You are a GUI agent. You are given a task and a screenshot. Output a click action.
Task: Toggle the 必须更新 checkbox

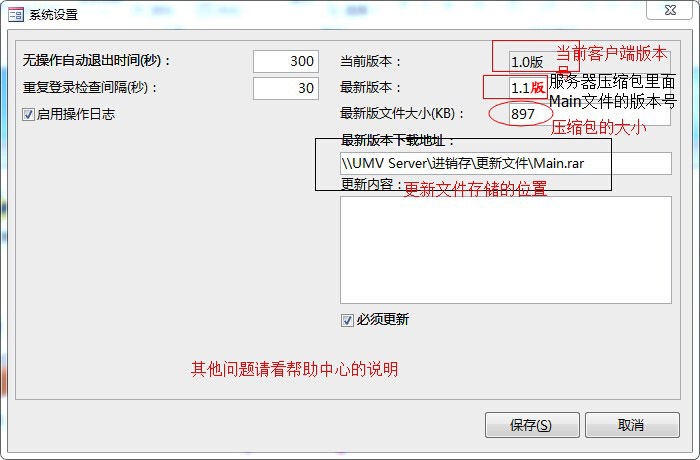[x=347, y=320]
